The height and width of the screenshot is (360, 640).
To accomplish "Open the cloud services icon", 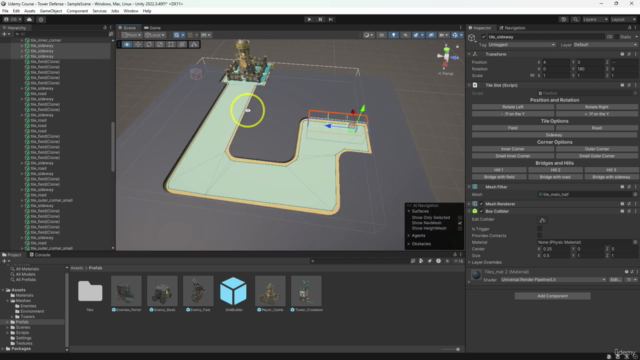I will click(29, 19).
